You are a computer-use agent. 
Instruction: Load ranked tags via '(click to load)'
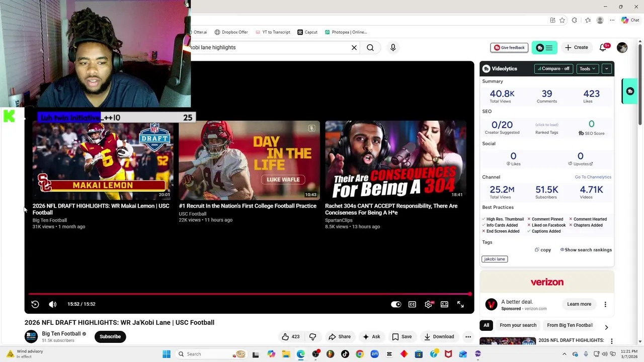[546, 125]
